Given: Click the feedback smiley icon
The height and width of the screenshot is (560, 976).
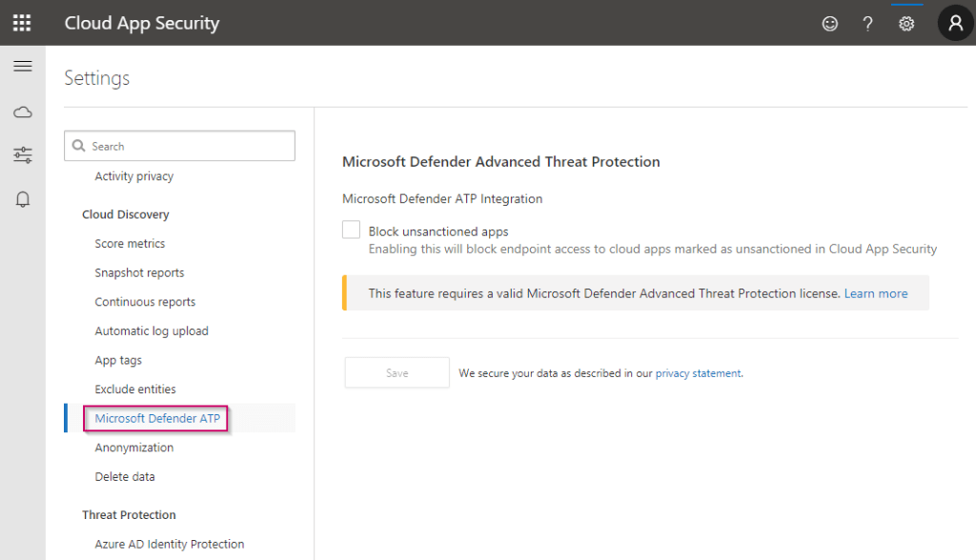Looking at the screenshot, I should pyautogui.click(x=829, y=24).
